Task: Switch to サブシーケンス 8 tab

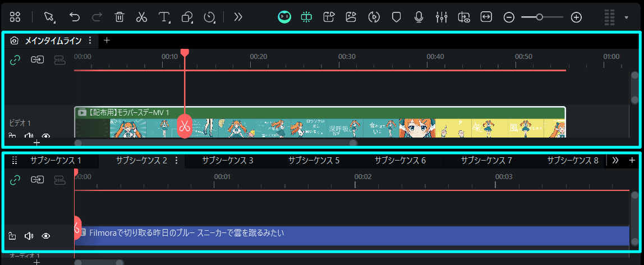Action: tap(573, 161)
